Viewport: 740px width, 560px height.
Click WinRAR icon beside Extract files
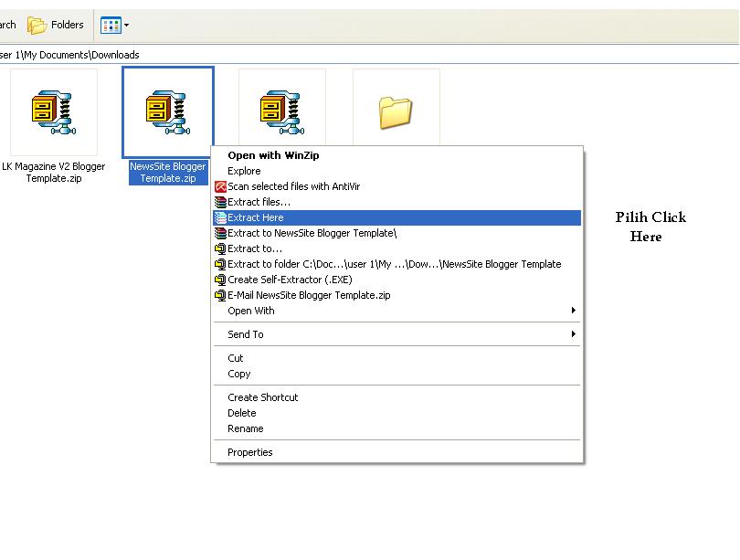click(x=220, y=202)
